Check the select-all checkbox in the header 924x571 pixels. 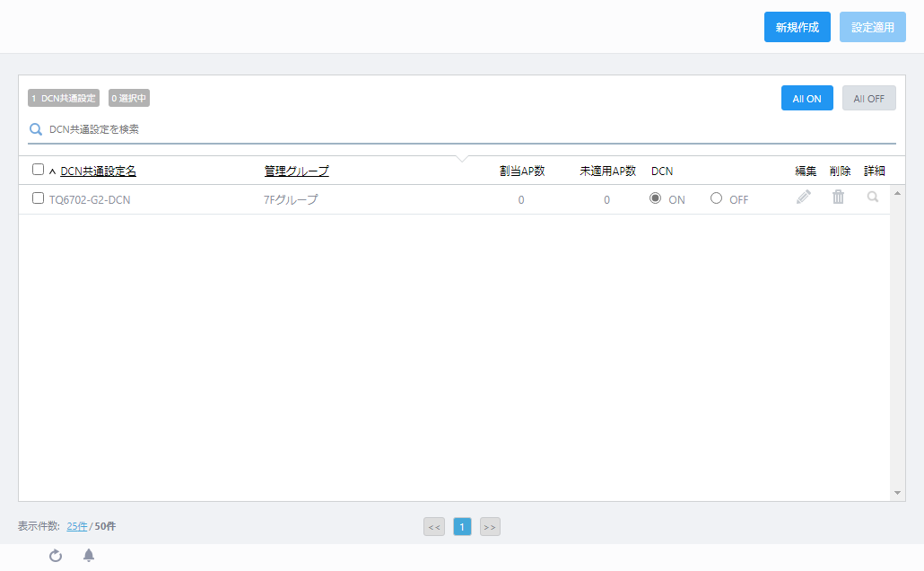(x=38, y=169)
